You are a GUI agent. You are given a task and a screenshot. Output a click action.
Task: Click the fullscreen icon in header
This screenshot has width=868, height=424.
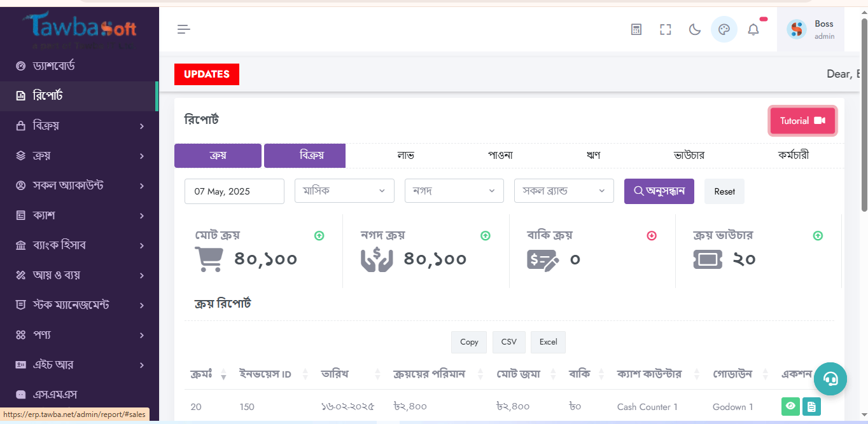point(665,29)
